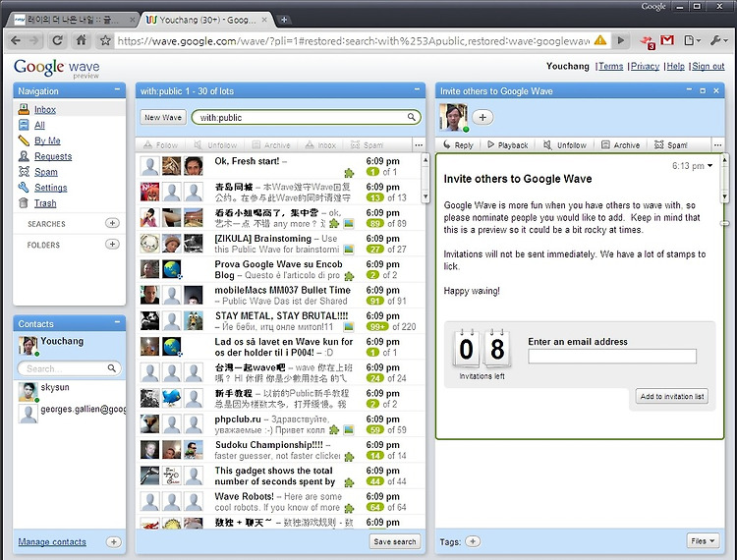
Task: Minimize the Contacts panel
Action: coord(117,322)
